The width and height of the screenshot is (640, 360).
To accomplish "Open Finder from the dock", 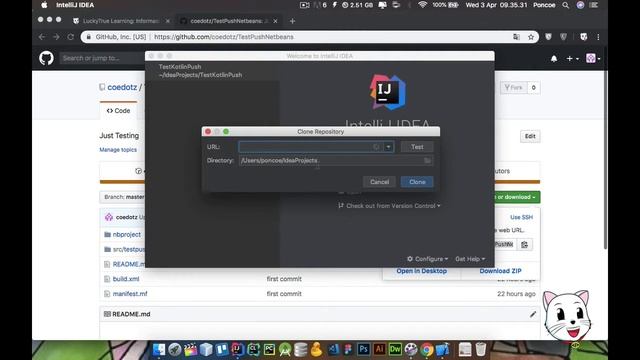I will [x=159, y=349].
